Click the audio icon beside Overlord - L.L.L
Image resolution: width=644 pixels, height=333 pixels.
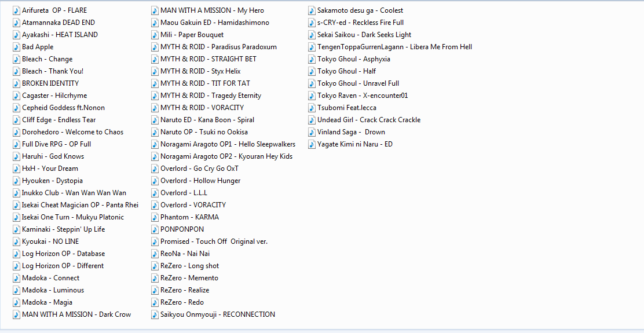[x=155, y=193]
